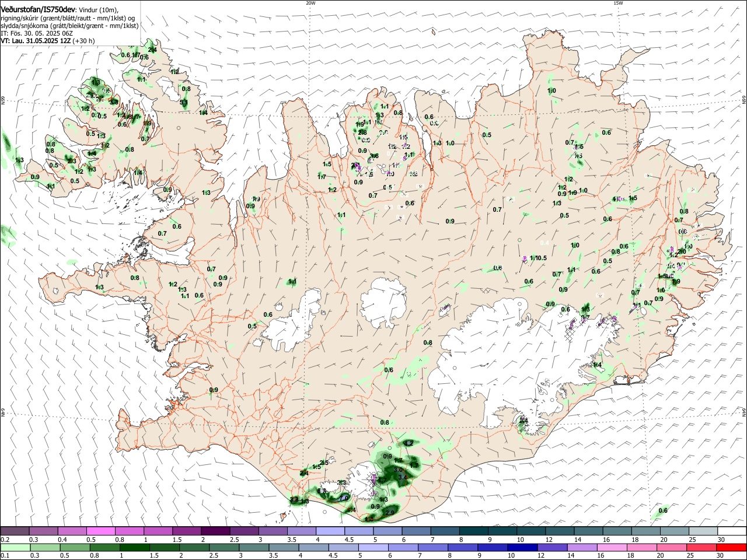This screenshot has width=747, height=560.
Task: Pick the palest green bottom-row swatch after 0.1
Action: click(x=15, y=547)
